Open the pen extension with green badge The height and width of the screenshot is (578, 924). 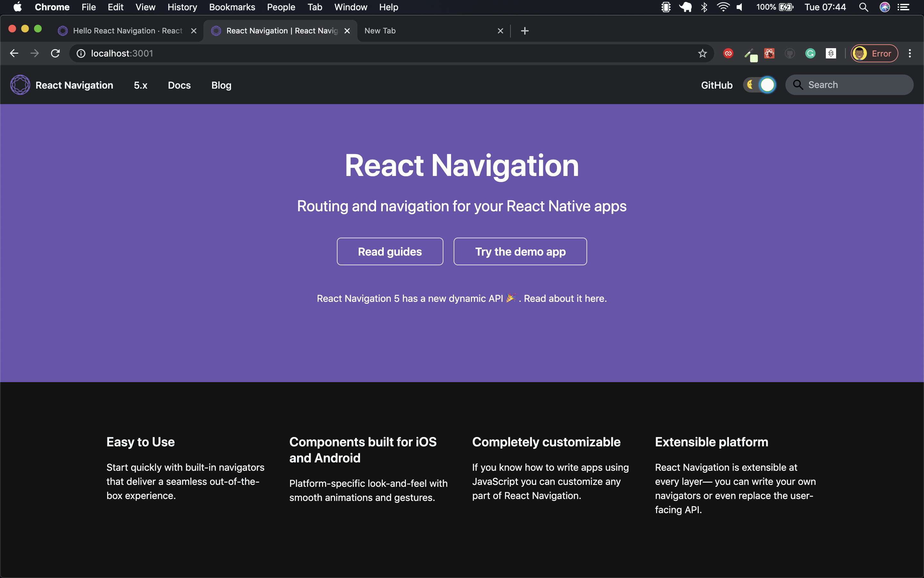750,55
